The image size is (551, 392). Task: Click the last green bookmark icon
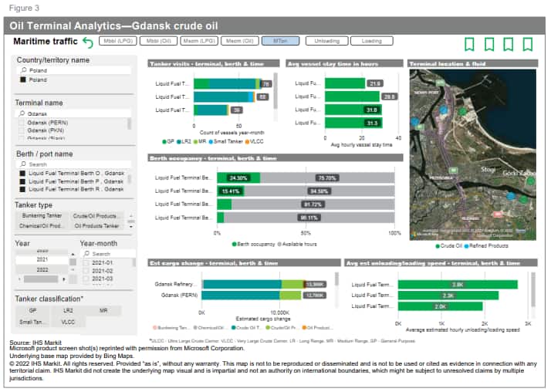(528, 44)
